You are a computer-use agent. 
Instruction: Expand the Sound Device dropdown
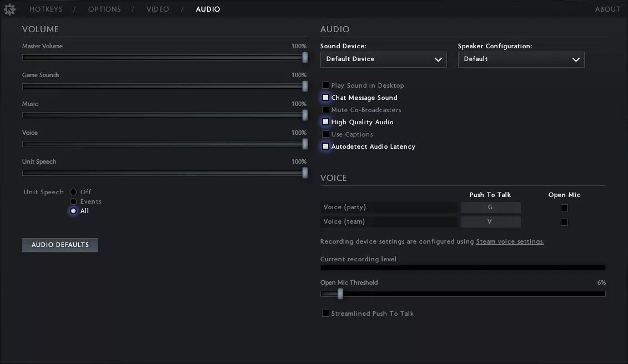[383, 59]
